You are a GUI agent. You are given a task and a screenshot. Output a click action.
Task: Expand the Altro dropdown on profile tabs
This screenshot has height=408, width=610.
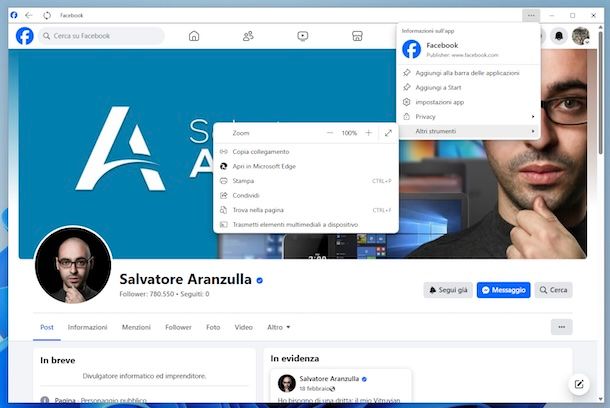[x=278, y=327]
